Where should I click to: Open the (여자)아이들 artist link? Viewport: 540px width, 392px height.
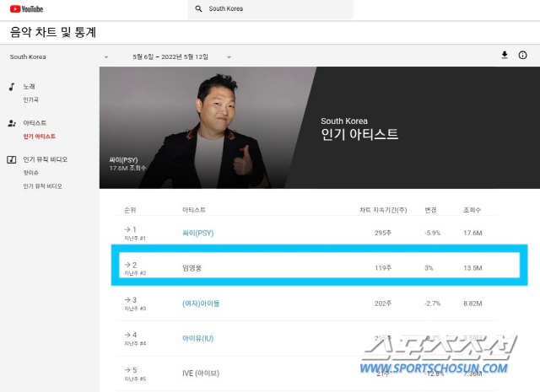click(x=201, y=303)
